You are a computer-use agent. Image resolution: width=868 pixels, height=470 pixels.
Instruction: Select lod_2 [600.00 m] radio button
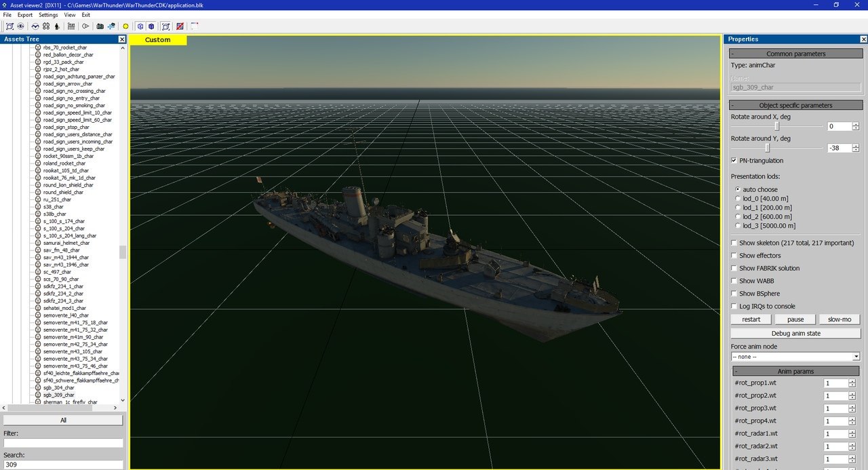738,216
